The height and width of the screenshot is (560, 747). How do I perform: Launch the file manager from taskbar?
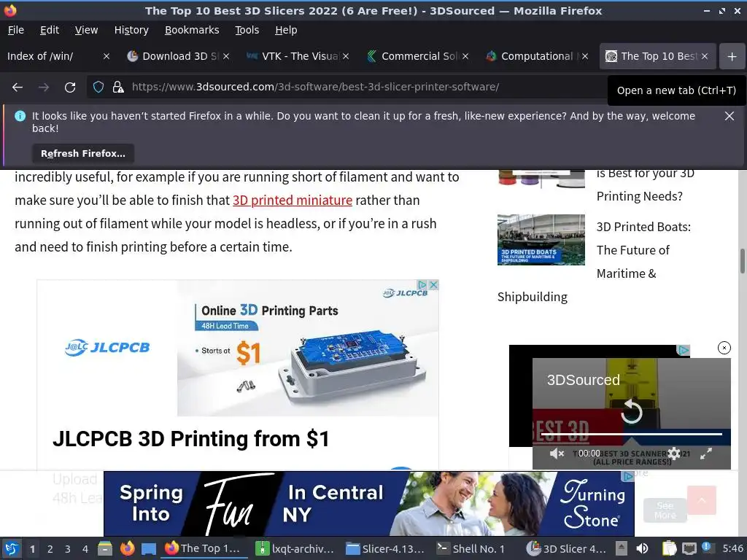105,548
